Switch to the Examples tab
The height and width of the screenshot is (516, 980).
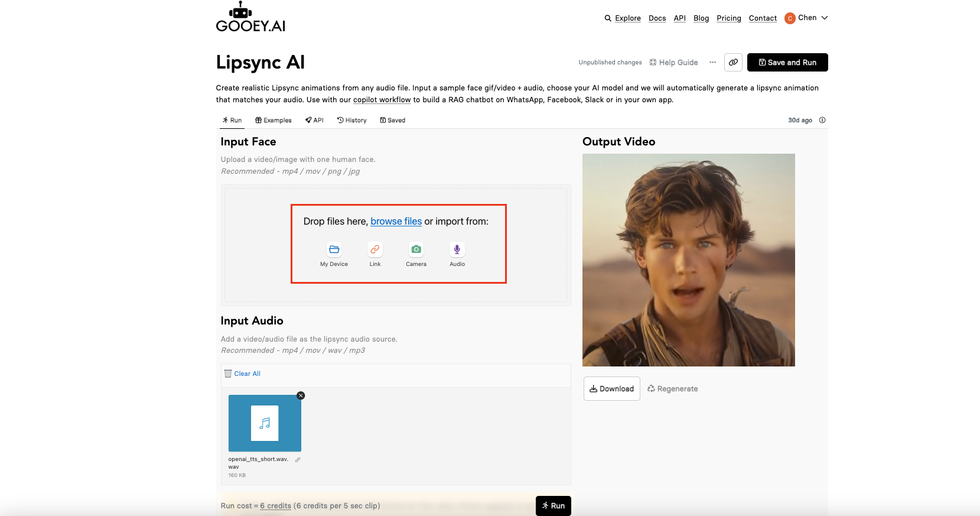274,120
